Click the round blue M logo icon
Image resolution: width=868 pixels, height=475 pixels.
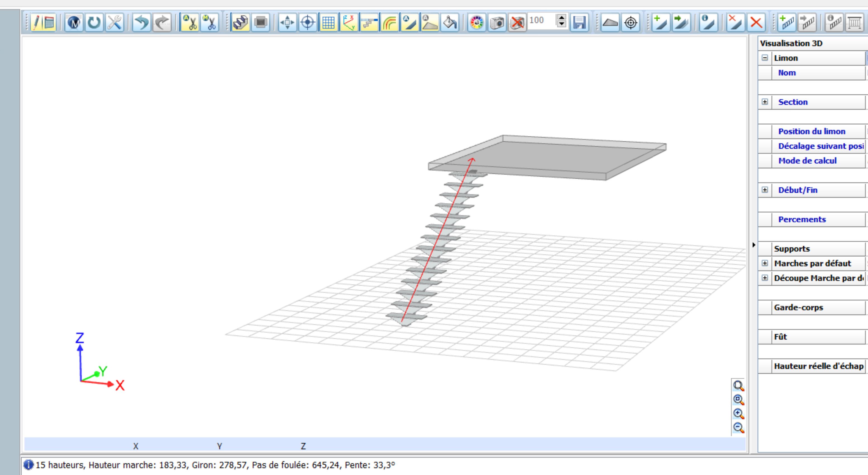(74, 23)
